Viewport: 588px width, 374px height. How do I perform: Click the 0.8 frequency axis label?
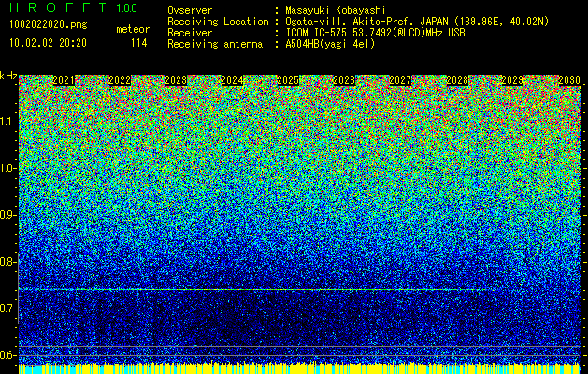click(x=7, y=262)
